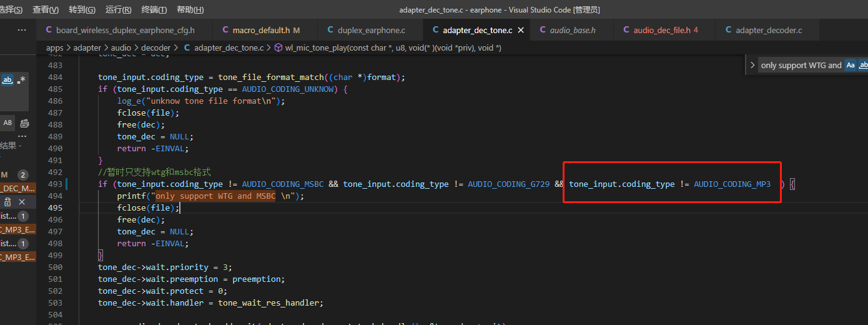Image resolution: width=868 pixels, height=325 pixels.
Task: Switch to adapter_decoder.c tab
Action: (x=768, y=30)
